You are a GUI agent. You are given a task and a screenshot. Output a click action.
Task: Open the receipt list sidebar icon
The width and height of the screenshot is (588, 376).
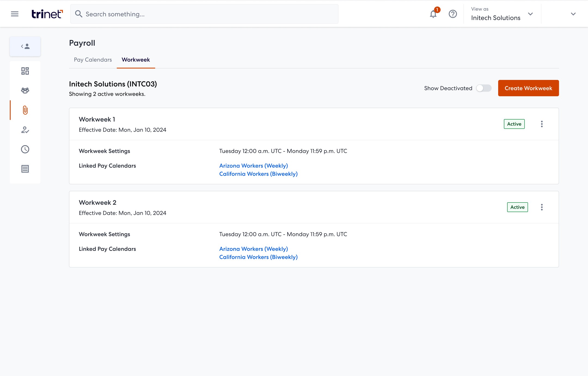point(25,169)
